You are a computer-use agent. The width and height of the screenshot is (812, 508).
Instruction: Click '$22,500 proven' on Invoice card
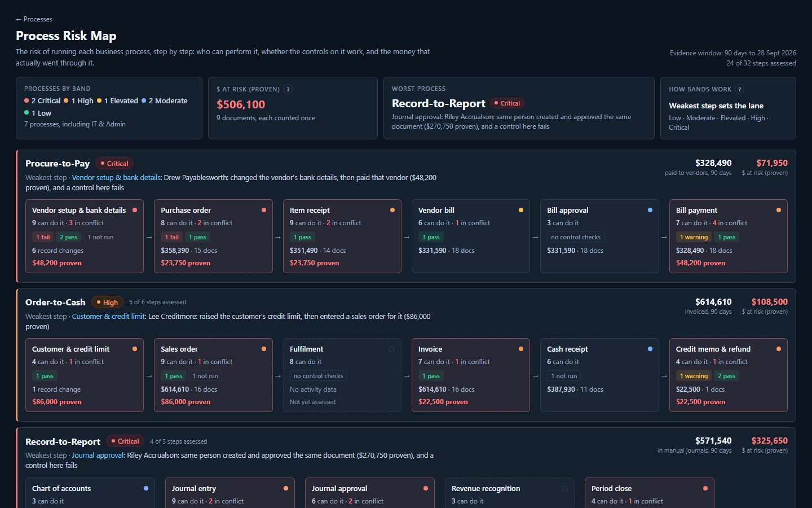443,402
